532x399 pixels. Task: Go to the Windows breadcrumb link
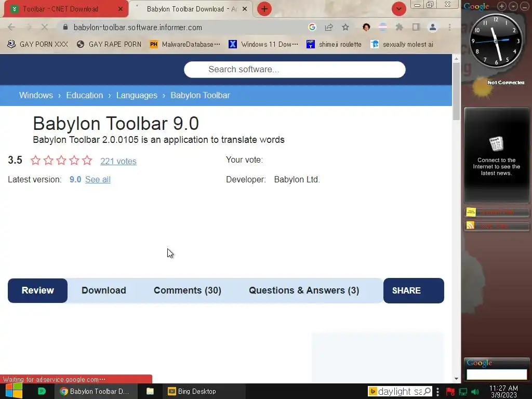click(36, 96)
